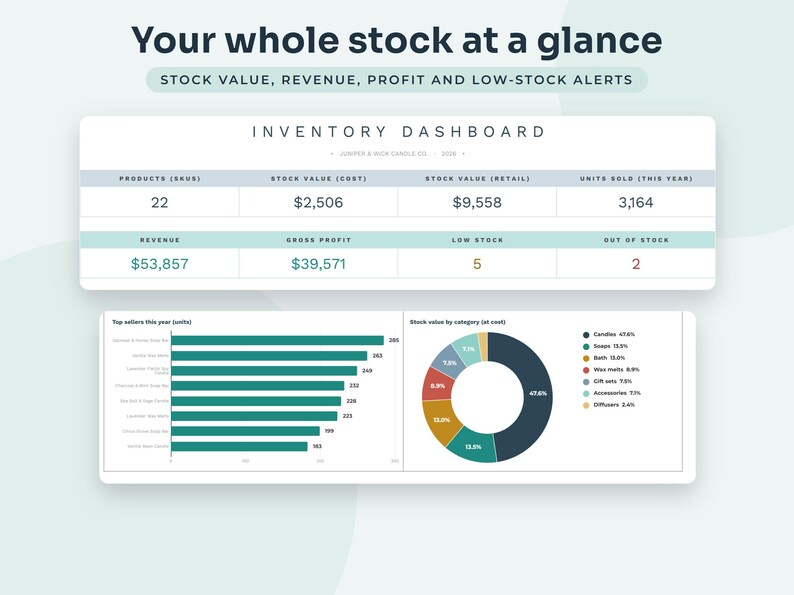Click the 'Vanilla Bean Candle' axis label
Screen dimensions: 794x595
tap(148, 446)
